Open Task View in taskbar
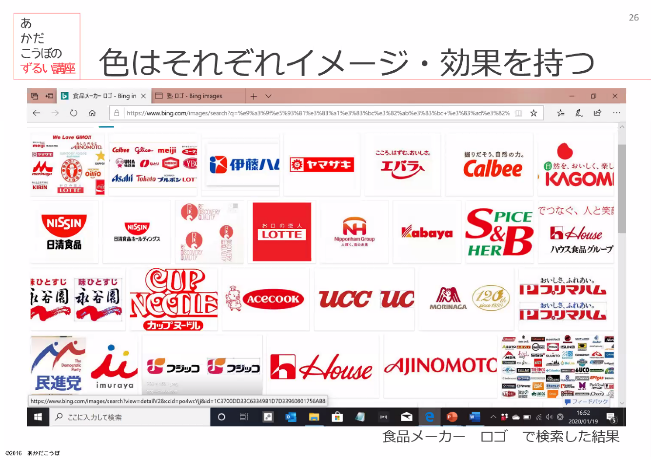The image size is (651, 460). (x=244, y=417)
